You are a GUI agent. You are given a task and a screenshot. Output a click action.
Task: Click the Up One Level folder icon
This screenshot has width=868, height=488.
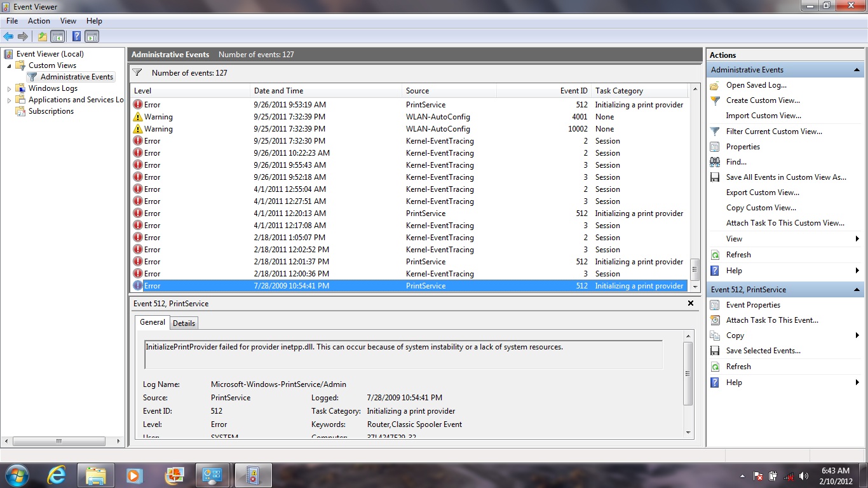(x=43, y=37)
